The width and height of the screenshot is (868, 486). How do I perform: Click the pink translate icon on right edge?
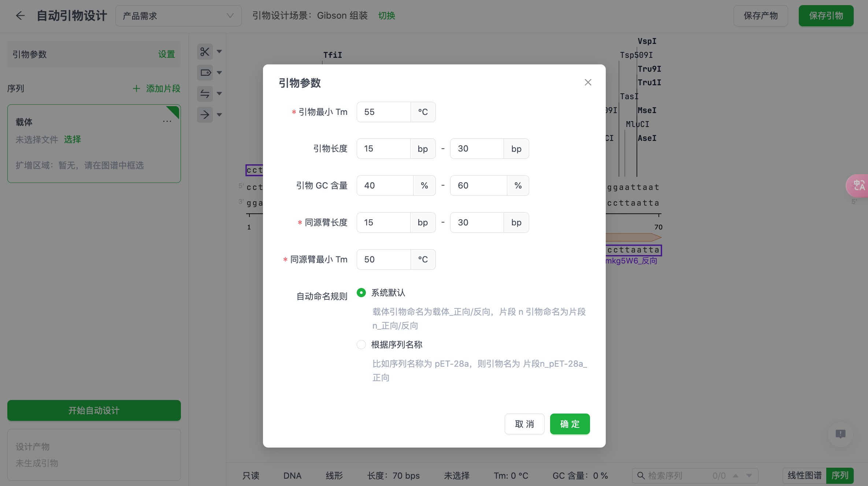(859, 186)
